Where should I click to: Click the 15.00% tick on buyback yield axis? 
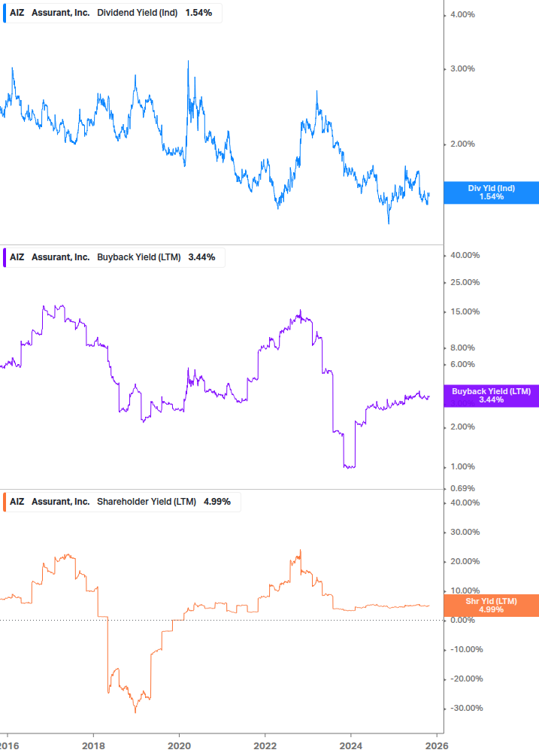pos(465,311)
